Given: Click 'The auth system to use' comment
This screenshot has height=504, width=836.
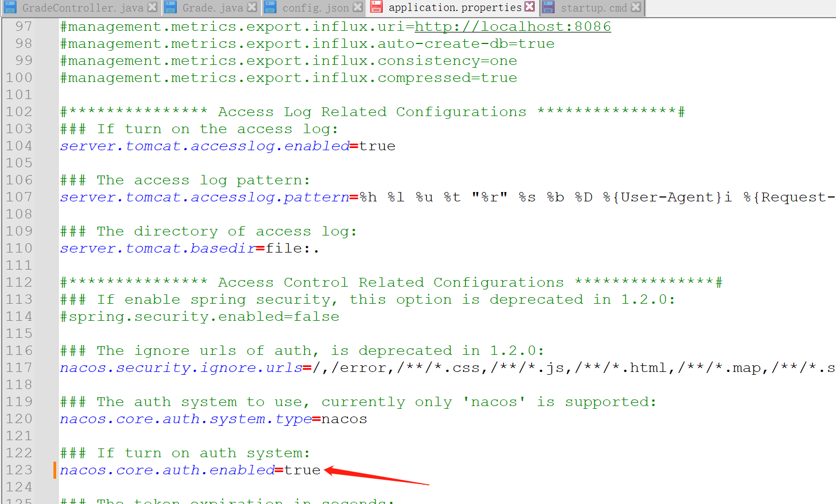Looking at the screenshot, I should click(358, 402).
